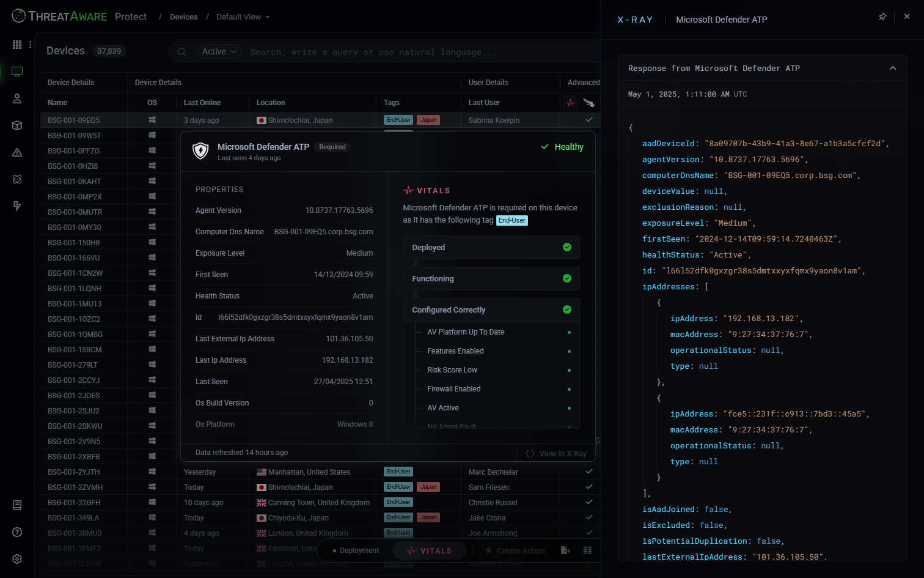This screenshot has width=924, height=578.
Task: Open the help question mark icon
Action: [x=17, y=532]
